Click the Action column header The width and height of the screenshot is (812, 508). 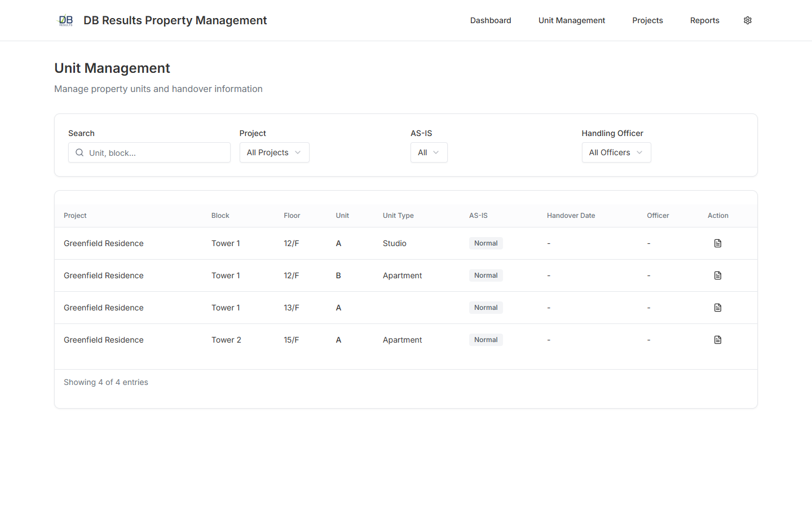coord(718,216)
